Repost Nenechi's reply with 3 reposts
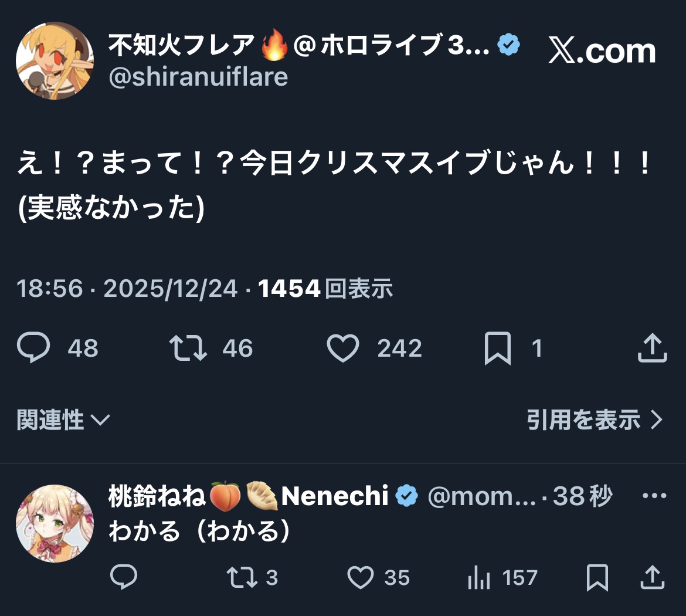 pyautogui.click(x=242, y=578)
